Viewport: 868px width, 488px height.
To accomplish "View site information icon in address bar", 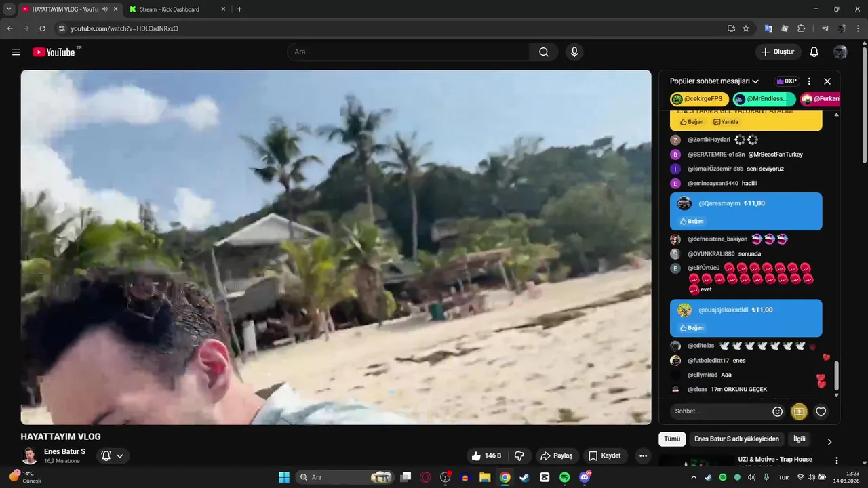I will pyautogui.click(x=62, y=28).
